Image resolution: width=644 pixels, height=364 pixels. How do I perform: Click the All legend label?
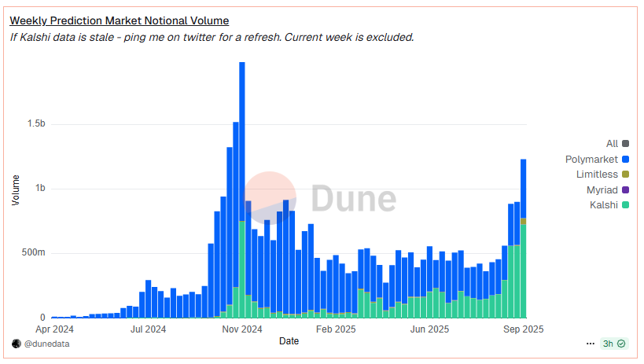click(612, 143)
